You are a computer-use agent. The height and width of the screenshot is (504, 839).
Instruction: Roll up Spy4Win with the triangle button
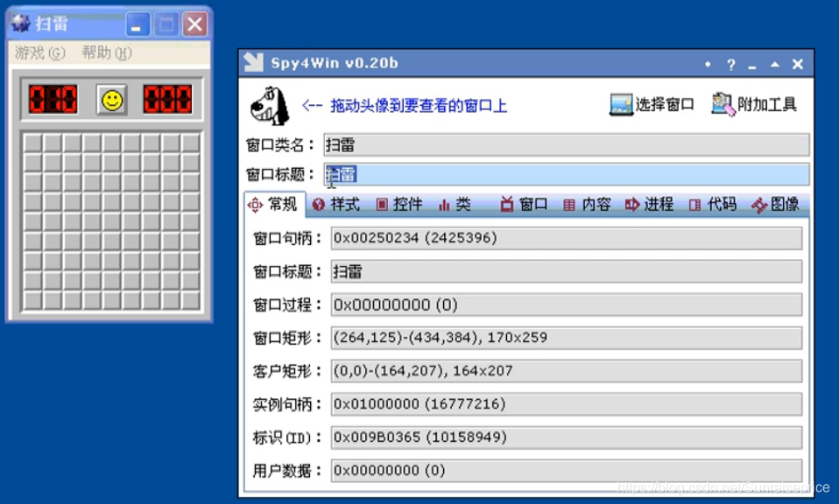click(x=775, y=64)
